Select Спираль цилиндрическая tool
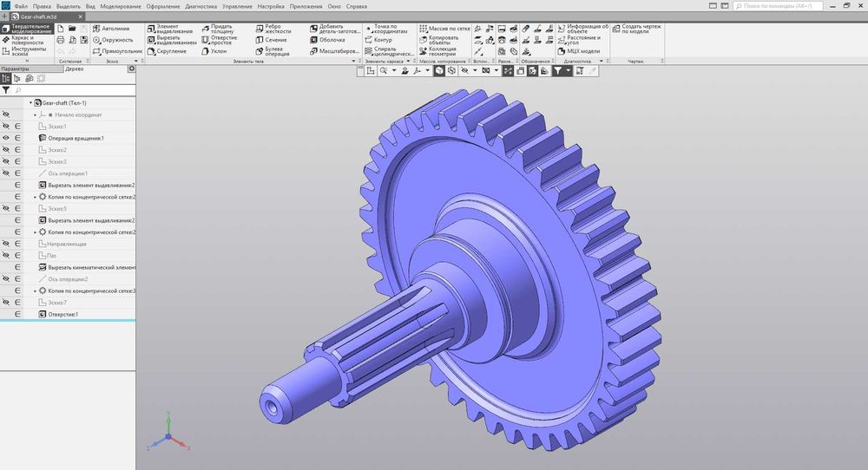This screenshot has height=470, width=868. (390, 51)
